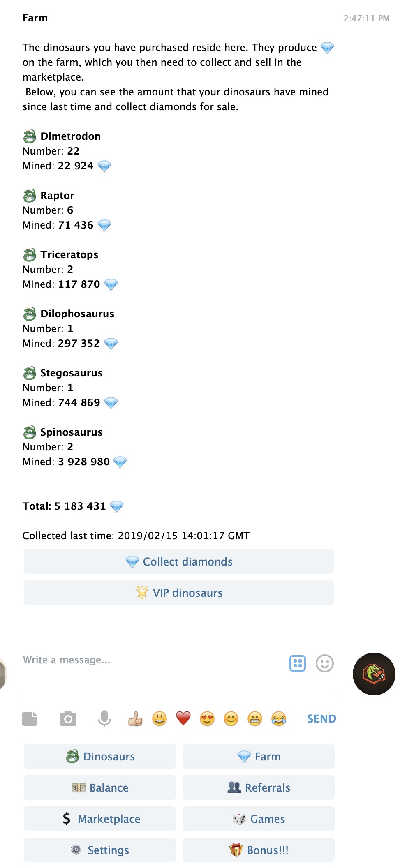The image size is (407, 868).
Task: Click the dinosaur bot avatar
Action: (x=374, y=674)
